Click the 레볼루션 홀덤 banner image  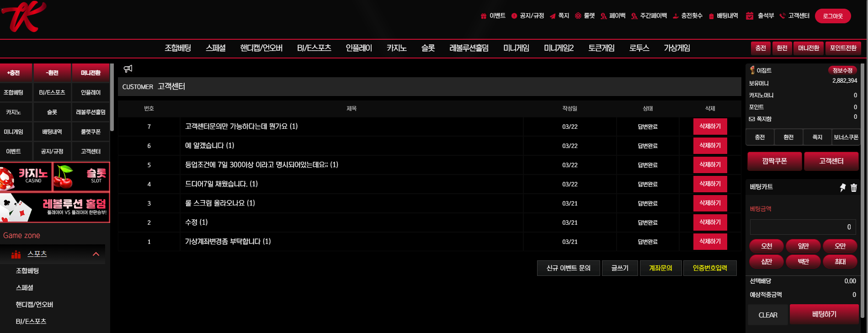pyautogui.click(x=55, y=207)
